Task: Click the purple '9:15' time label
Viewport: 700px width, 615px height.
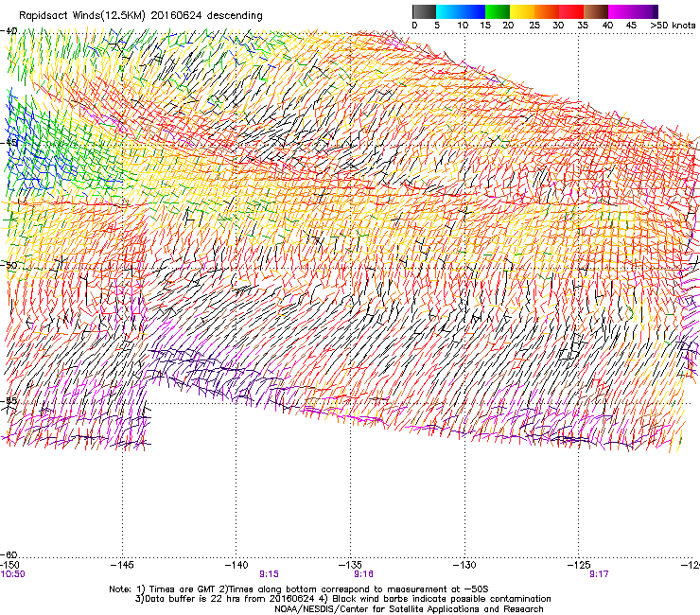Action: point(269,574)
